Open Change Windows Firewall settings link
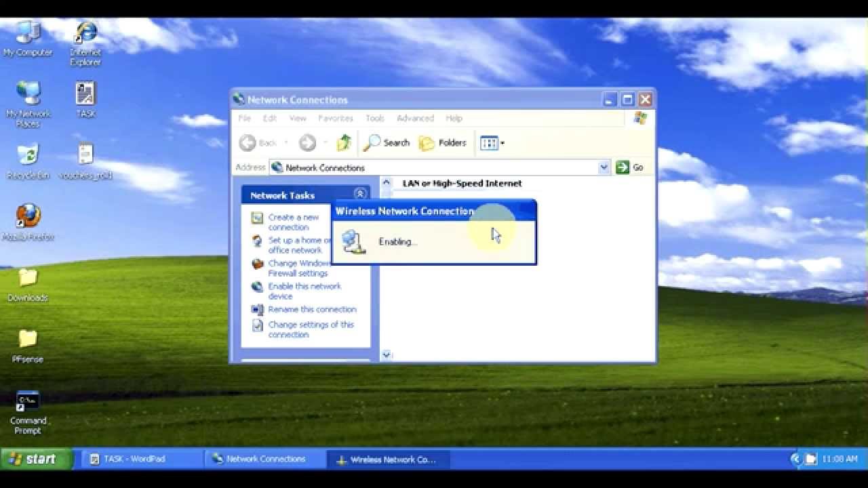Screen dimensions: 868x488 pyautogui.click(x=299, y=268)
